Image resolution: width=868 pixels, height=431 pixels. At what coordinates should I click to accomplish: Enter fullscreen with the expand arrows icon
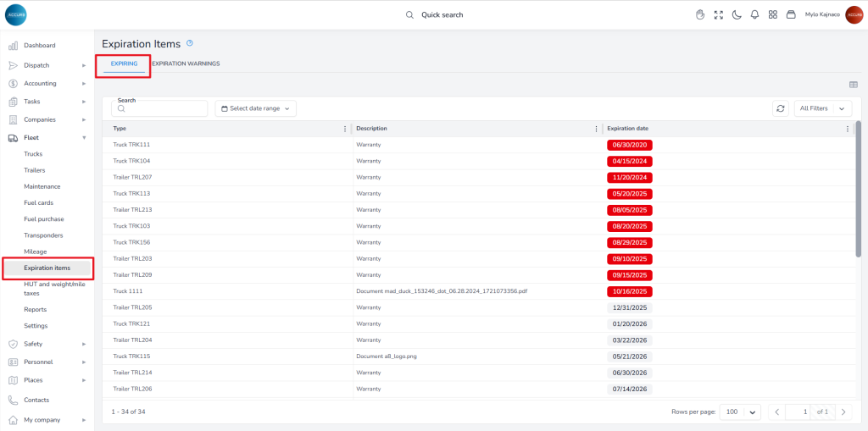tap(719, 14)
